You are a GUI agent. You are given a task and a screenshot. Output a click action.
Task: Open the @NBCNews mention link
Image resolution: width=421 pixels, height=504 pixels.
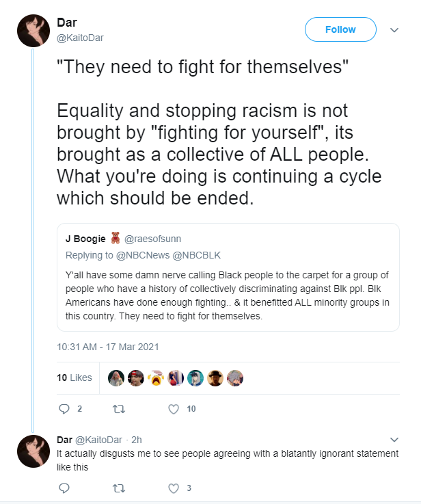pyautogui.click(x=143, y=255)
